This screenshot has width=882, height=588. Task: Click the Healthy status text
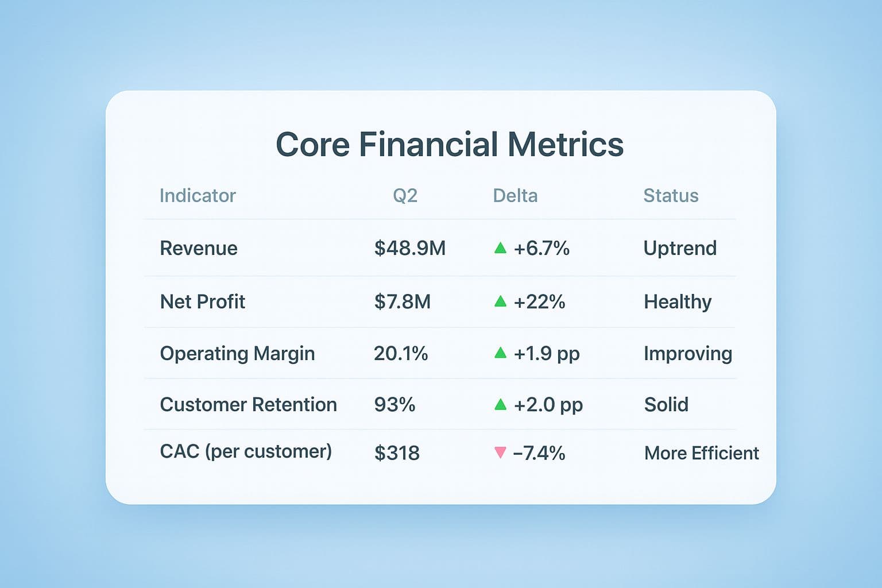point(678,301)
